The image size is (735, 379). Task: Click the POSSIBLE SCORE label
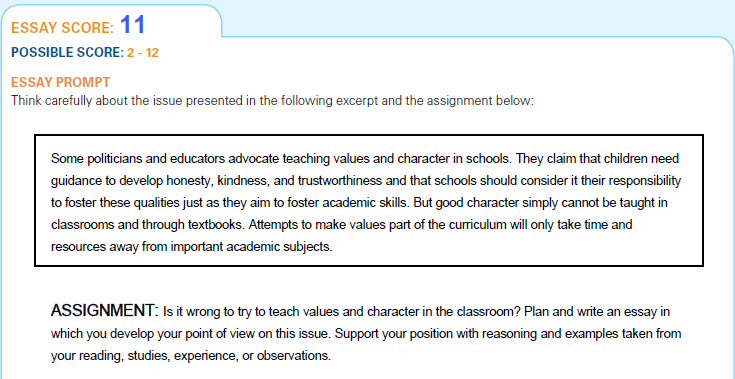click(x=67, y=53)
